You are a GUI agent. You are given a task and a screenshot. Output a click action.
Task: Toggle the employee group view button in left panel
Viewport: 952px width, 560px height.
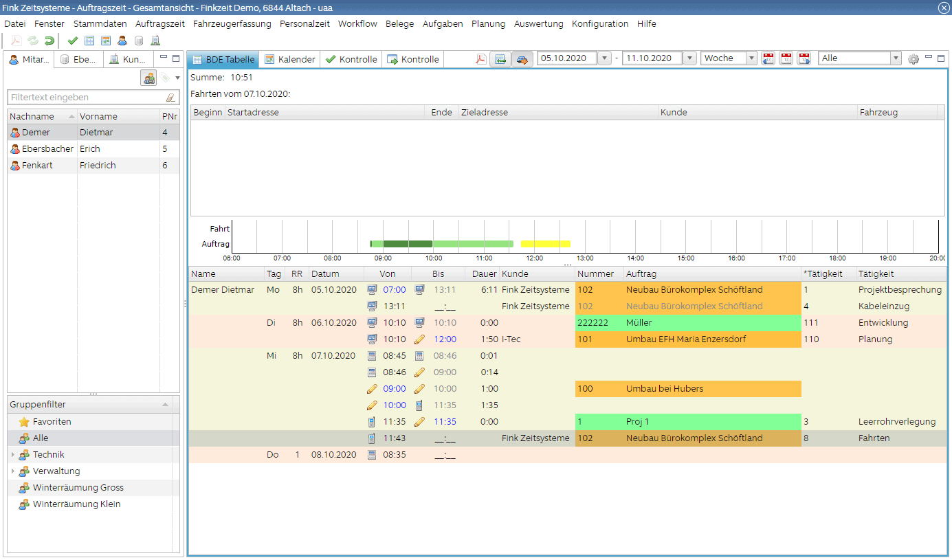pos(148,78)
